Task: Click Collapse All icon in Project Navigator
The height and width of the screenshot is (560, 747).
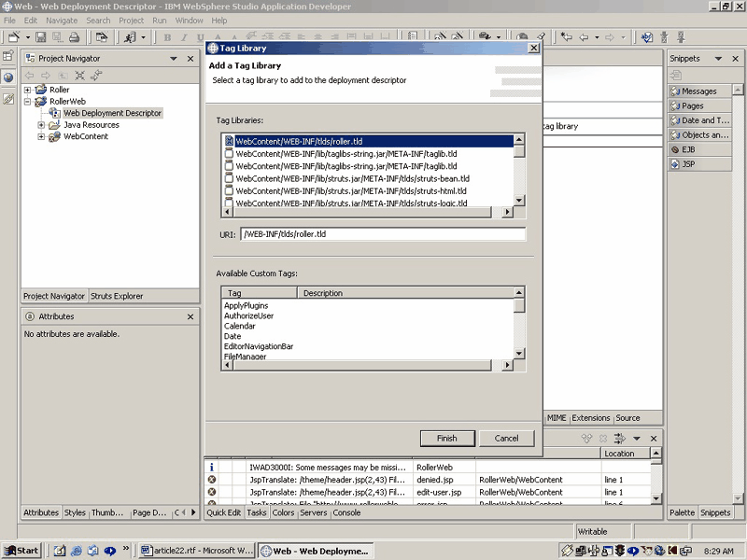Action: (x=80, y=76)
